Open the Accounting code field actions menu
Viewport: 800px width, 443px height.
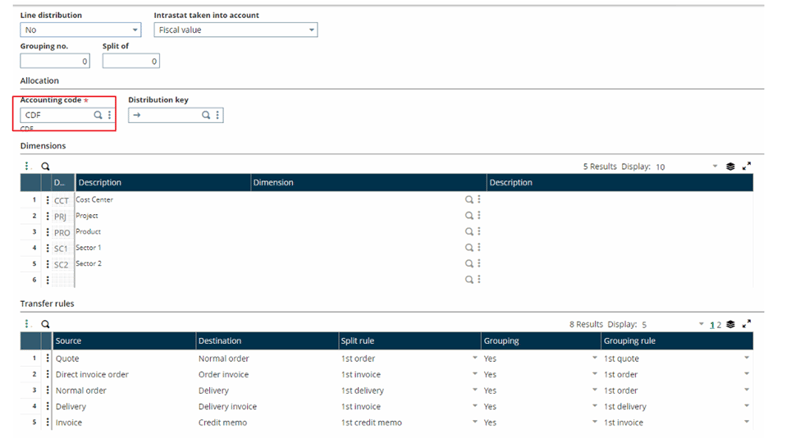(x=109, y=115)
